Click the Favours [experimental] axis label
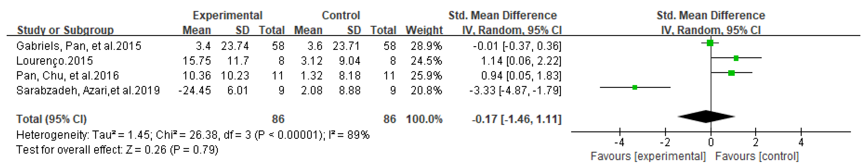The height and width of the screenshot is (168, 868). tap(648, 156)
